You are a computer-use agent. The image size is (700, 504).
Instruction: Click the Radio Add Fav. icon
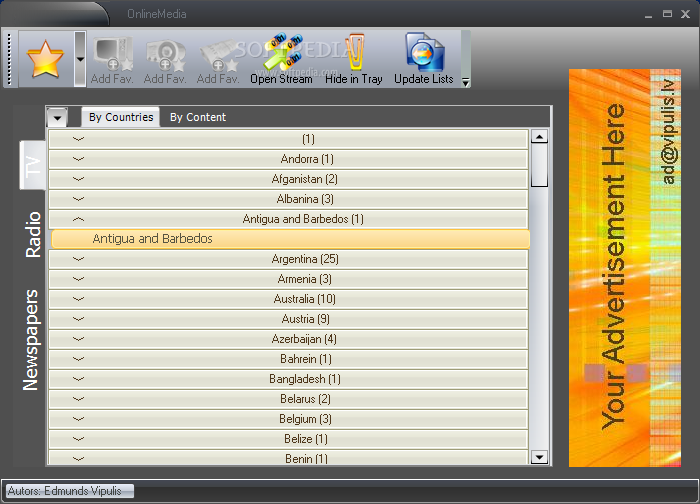[165, 59]
